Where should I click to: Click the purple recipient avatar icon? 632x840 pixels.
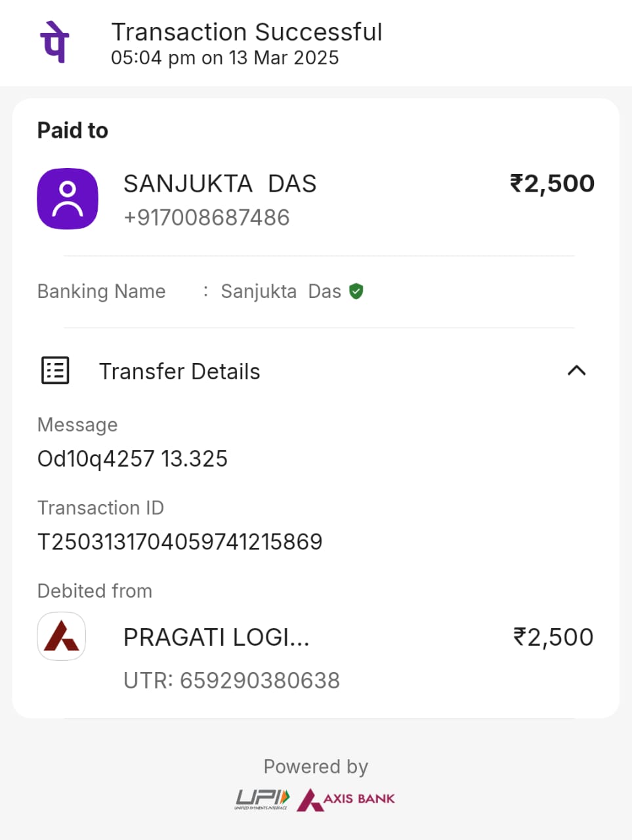click(x=68, y=199)
